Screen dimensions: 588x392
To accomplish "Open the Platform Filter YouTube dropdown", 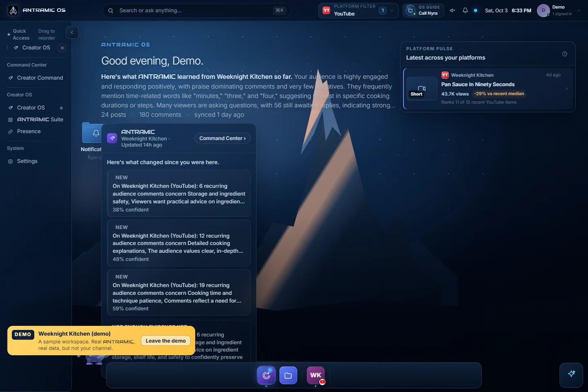I will coord(358,11).
